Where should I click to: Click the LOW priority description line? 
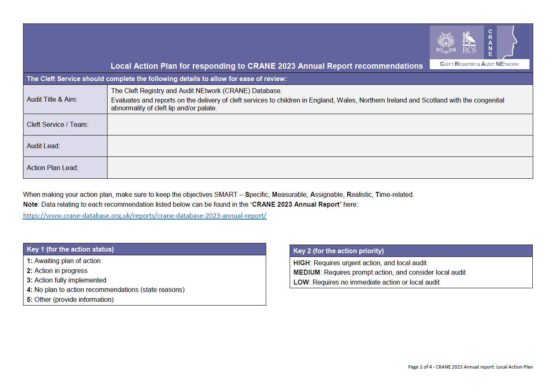[x=366, y=282]
